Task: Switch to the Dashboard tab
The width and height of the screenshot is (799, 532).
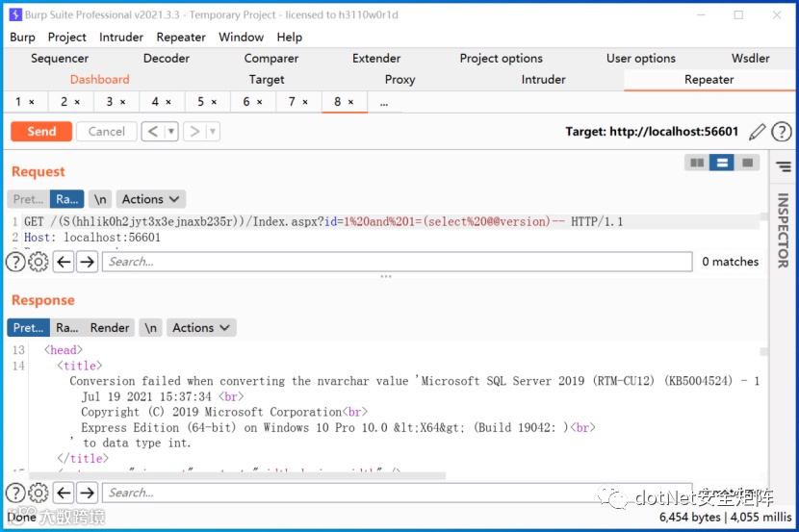Action: [100, 80]
